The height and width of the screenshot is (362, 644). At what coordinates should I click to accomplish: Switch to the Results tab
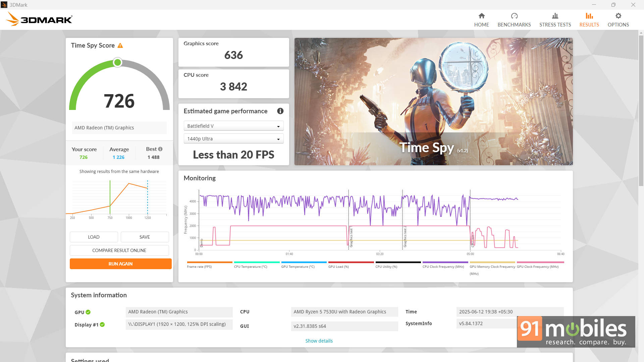tap(589, 20)
